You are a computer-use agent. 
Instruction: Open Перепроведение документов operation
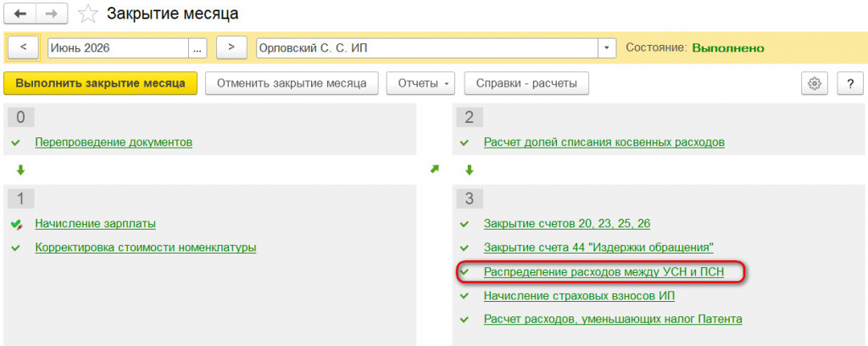[x=114, y=142]
